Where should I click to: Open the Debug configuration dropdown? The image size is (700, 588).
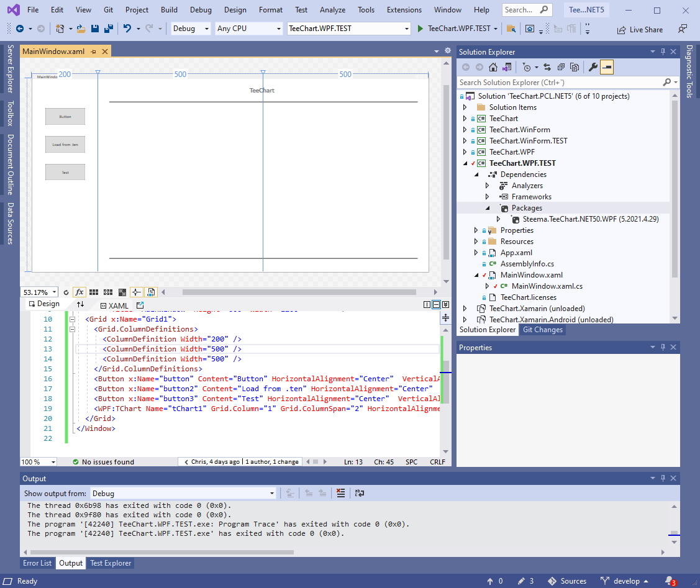click(x=191, y=29)
